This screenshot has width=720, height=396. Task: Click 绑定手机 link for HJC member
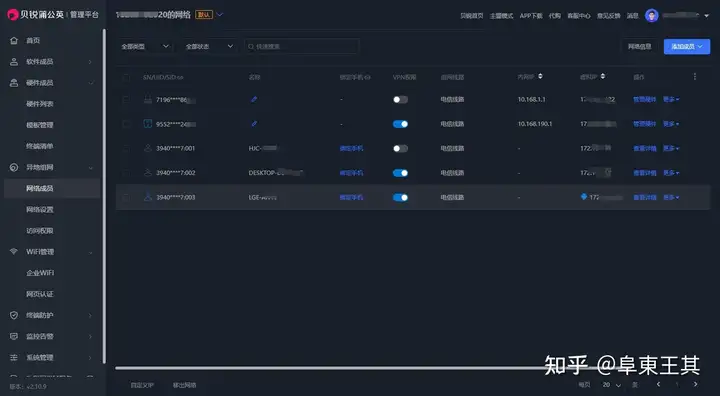(351, 148)
